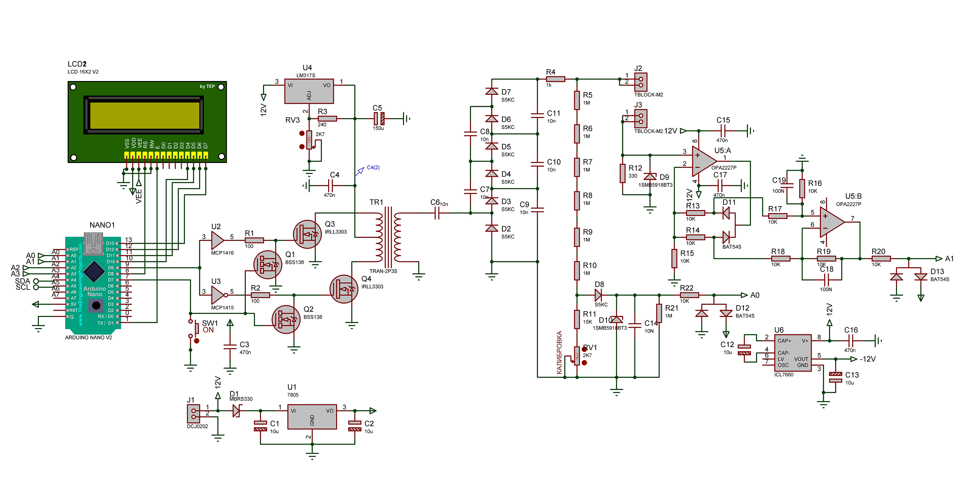Screen dimensions: 980x493
Task: Click the C6 10n coupling capacitor
Action: coord(437,213)
